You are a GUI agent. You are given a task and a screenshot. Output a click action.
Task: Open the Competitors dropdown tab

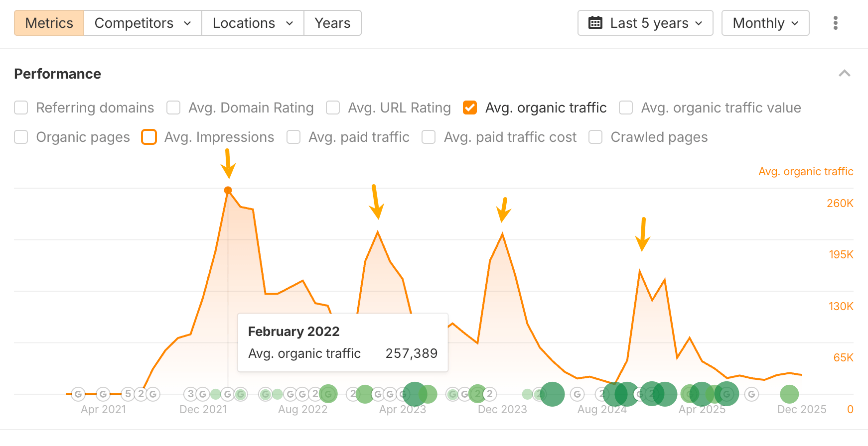pyautogui.click(x=143, y=23)
